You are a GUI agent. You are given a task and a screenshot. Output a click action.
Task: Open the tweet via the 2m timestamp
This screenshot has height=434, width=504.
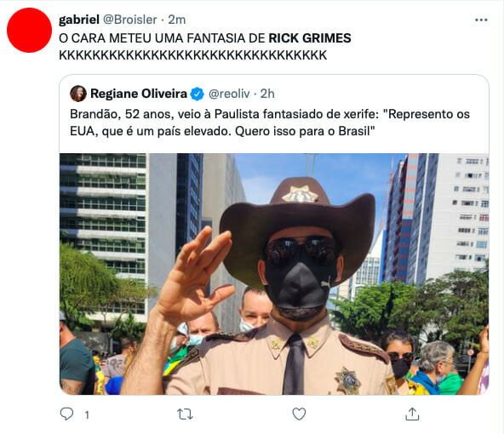click(x=177, y=20)
